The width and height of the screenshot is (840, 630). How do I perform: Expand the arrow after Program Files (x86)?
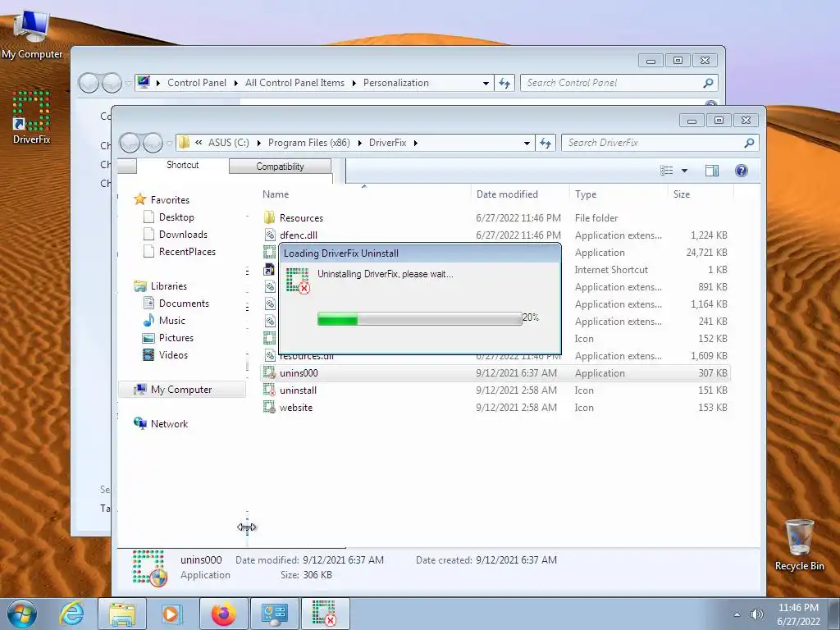coord(359,143)
